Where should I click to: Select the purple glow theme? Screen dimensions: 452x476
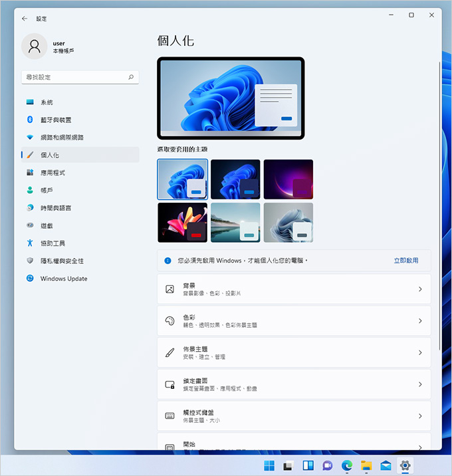pyautogui.click(x=288, y=179)
